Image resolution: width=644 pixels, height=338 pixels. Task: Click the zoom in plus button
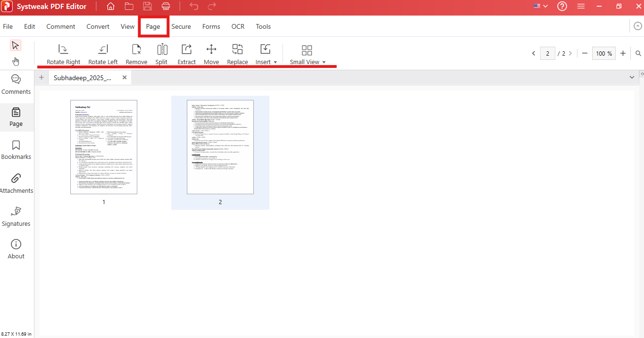pos(623,53)
